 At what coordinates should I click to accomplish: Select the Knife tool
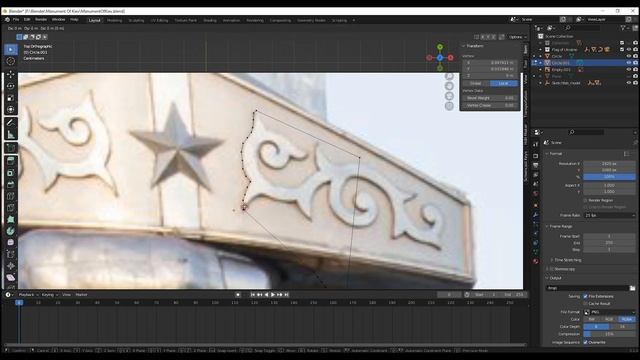tap(11, 208)
